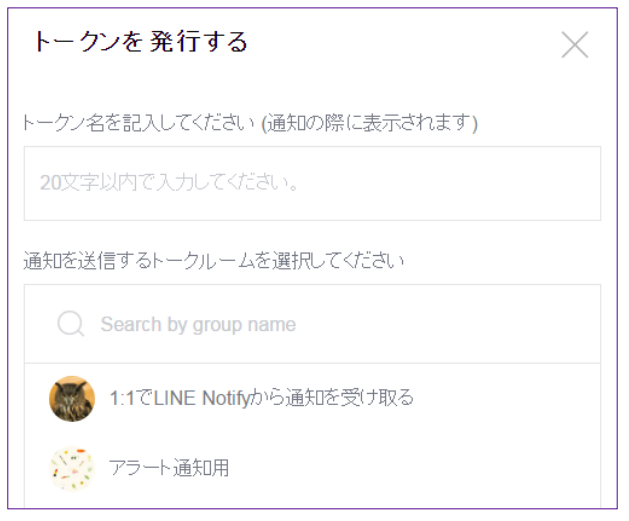
Task: Click the 通知を送信するトークルームを選択してください label
Action: [x=213, y=261]
